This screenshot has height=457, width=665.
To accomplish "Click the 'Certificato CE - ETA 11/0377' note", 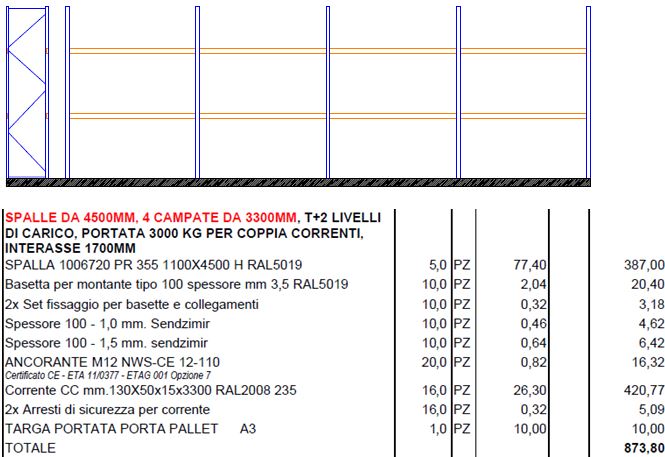I will tap(108, 376).
